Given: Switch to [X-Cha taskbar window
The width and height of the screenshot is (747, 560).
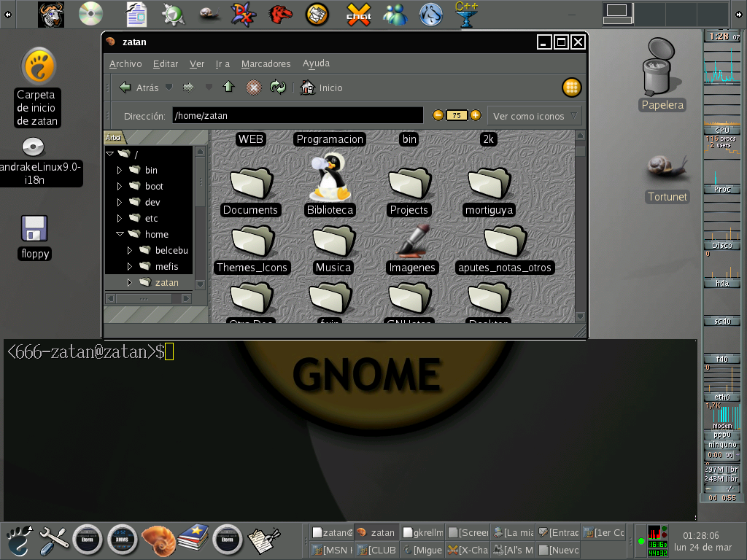Looking at the screenshot, I should click(468, 550).
